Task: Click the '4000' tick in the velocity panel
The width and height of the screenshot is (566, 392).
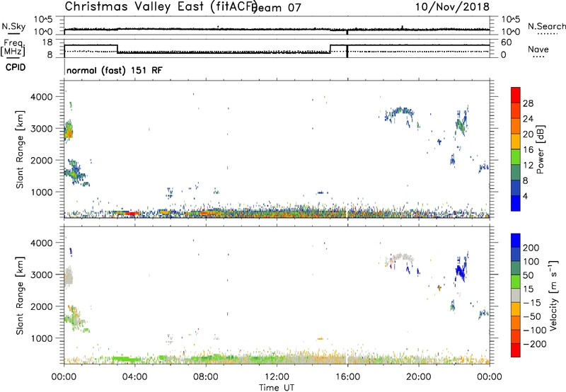Action: tap(41, 243)
